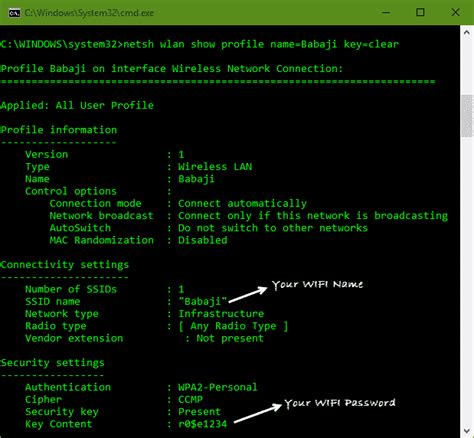Click the 'Your WIFI Name' annotation
The width and height of the screenshot is (474, 438).
[x=317, y=285]
